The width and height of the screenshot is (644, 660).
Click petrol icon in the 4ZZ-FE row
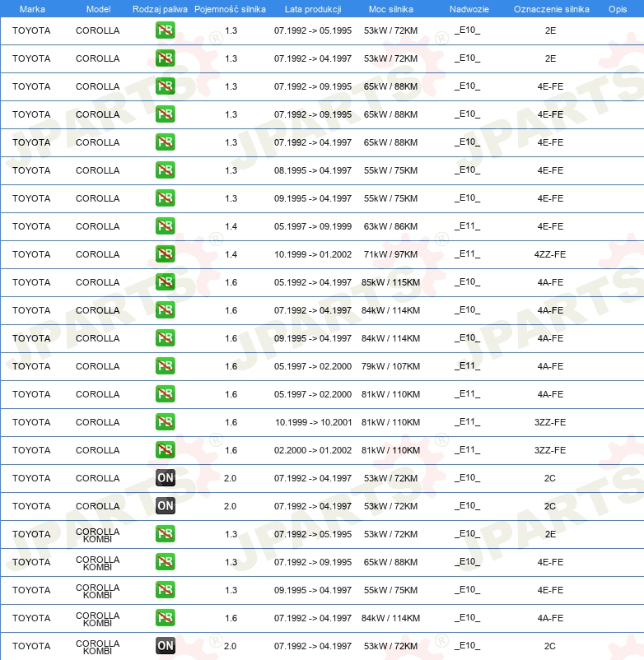[x=165, y=254]
